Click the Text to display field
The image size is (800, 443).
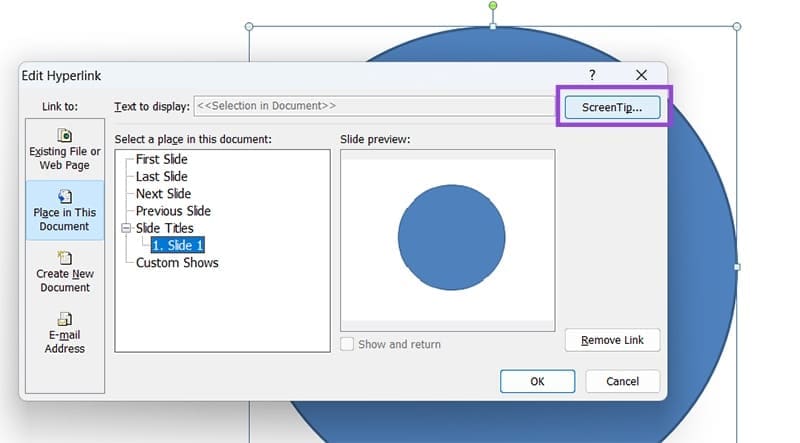click(x=370, y=105)
